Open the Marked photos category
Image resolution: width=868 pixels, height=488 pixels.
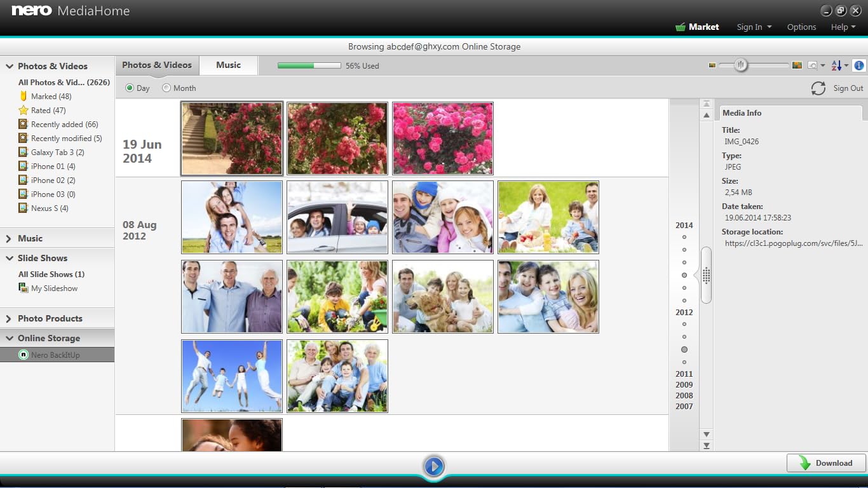pyautogui.click(x=51, y=97)
